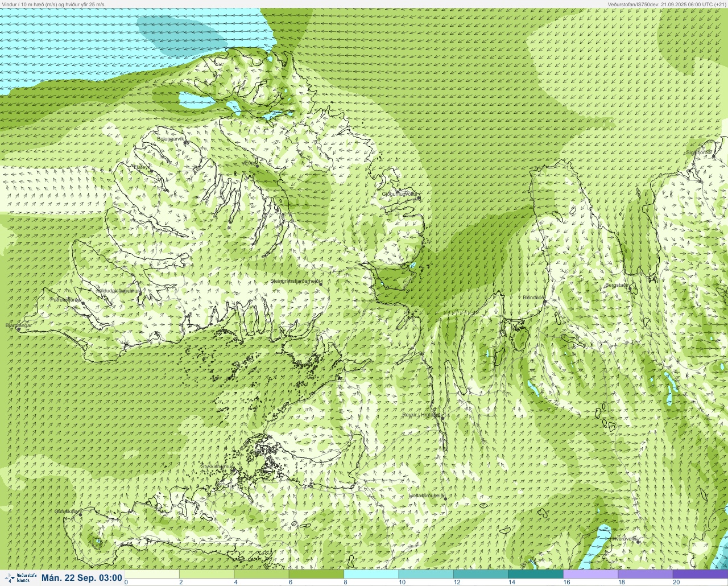This screenshot has height=586, width=728.
Task: Select the 12–14 m/s teal legend swatch
Action: point(481,573)
